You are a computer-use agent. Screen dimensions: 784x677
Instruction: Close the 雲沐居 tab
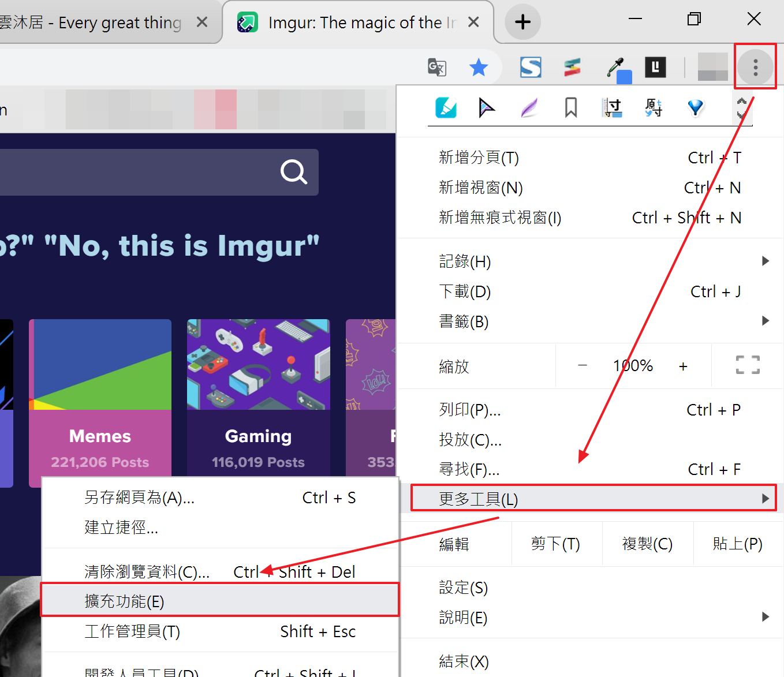pos(202,22)
